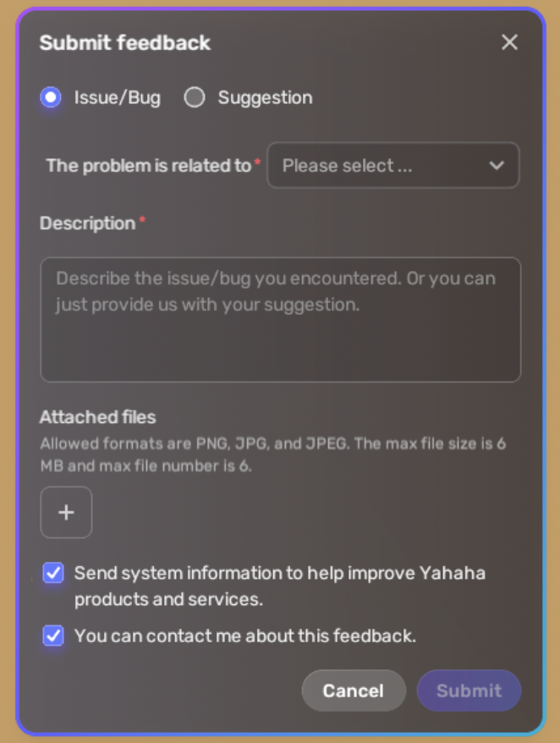Click the 'Suggestion' label text
Image resolution: width=560 pixels, height=743 pixels.
pyautogui.click(x=266, y=97)
